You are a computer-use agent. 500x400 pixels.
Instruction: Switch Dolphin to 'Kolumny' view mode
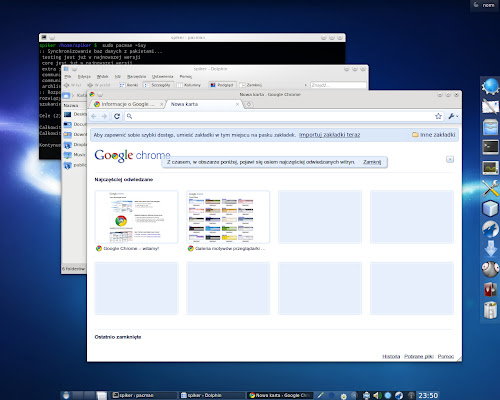(x=189, y=85)
